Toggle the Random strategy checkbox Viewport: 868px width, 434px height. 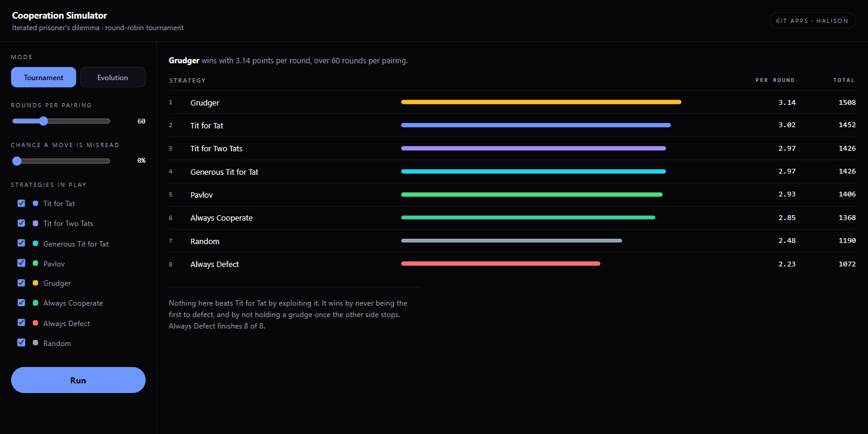click(22, 343)
